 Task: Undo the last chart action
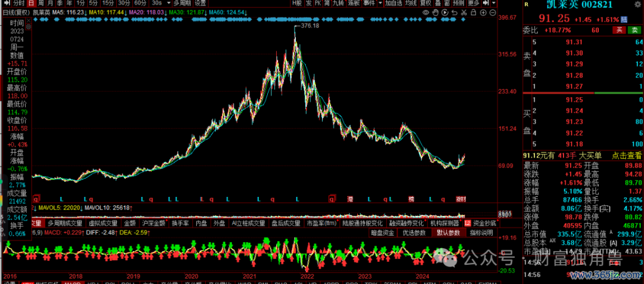[454, 13]
